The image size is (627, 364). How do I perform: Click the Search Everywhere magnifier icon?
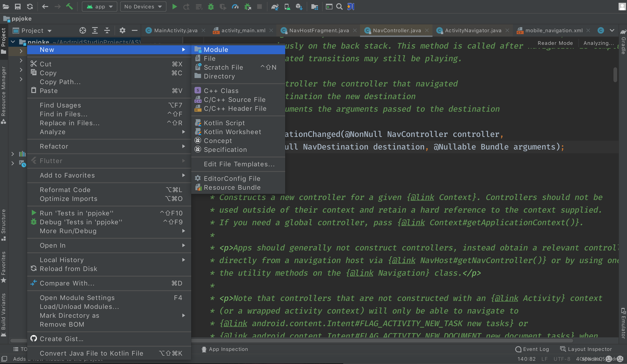pyautogui.click(x=339, y=7)
